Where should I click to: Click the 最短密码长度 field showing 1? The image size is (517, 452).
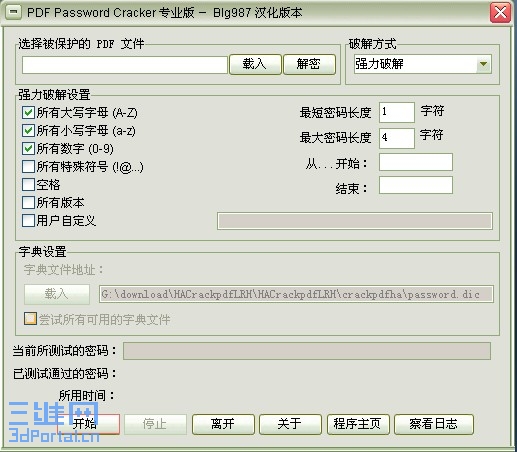point(397,112)
